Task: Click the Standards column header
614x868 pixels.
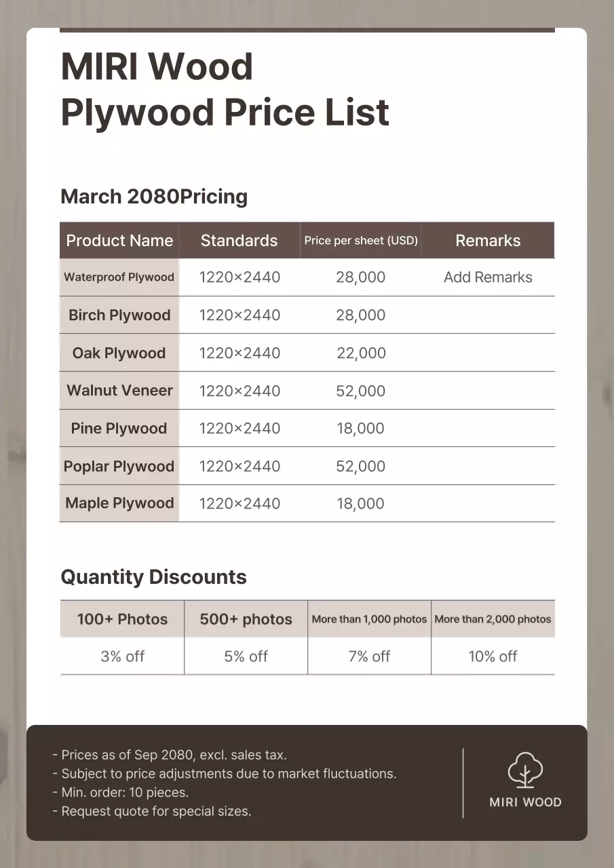Action: pos(239,241)
